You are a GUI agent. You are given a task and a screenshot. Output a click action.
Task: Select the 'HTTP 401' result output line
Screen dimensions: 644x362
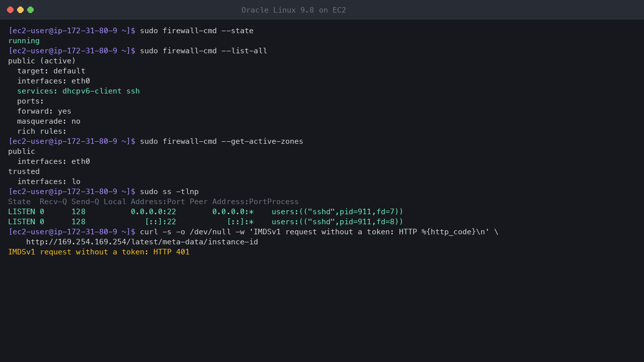(x=99, y=252)
